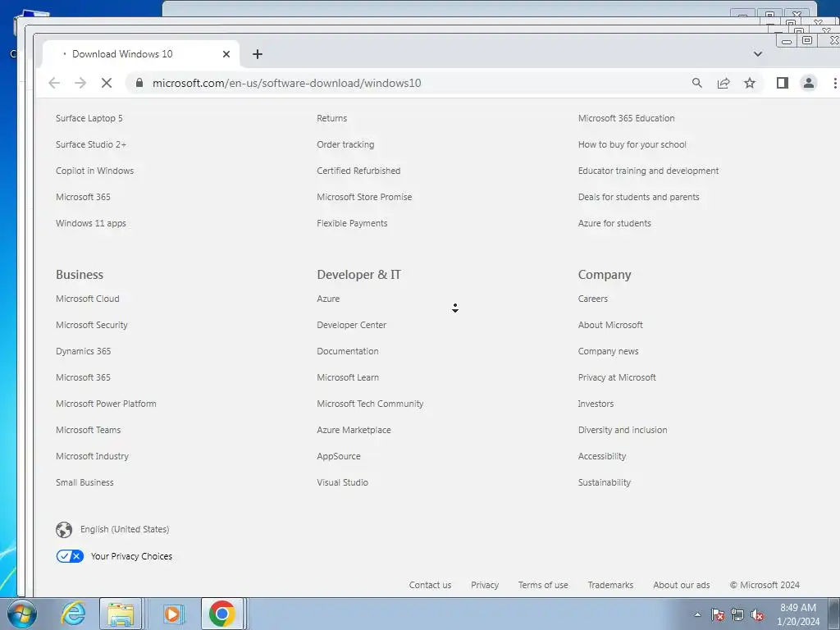Visit Microsoft Teams link
840x630 pixels.
point(88,430)
